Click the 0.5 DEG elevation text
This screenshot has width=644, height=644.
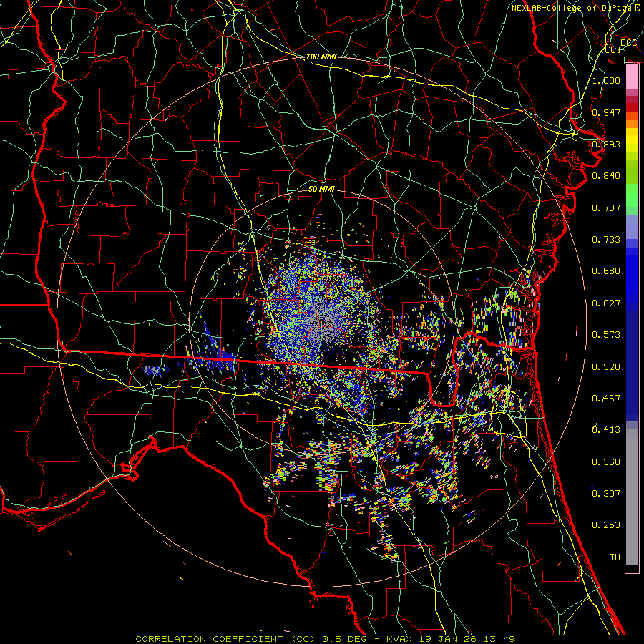(x=346, y=639)
